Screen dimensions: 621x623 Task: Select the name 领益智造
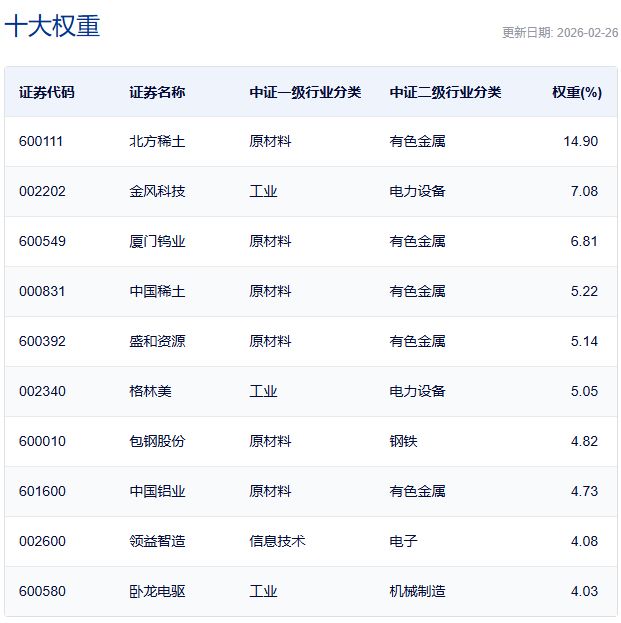(157, 541)
